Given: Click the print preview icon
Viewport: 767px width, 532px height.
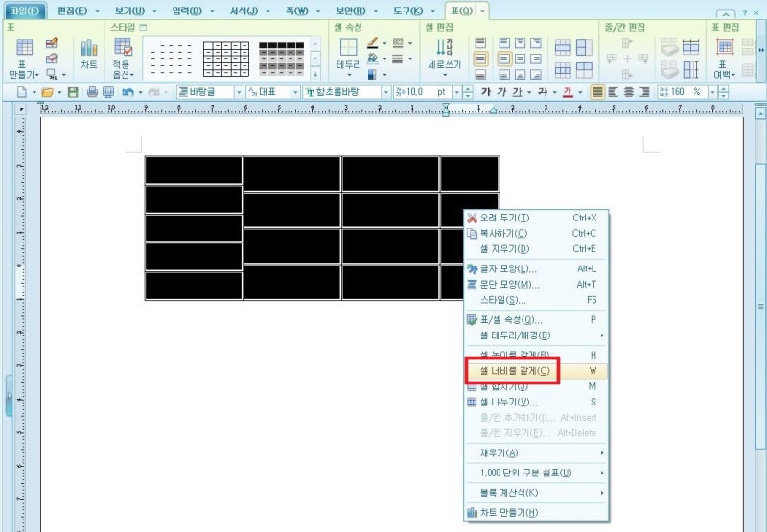Looking at the screenshot, I should pos(108,92).
